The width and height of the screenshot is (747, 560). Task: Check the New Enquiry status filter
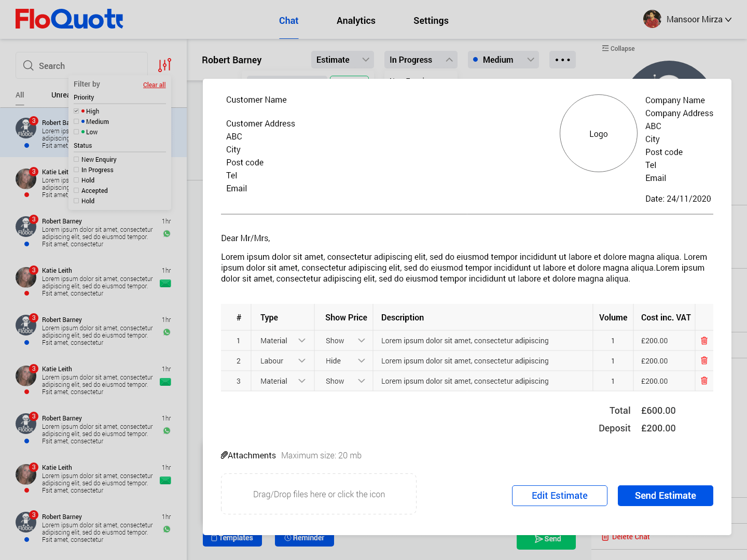76,159
